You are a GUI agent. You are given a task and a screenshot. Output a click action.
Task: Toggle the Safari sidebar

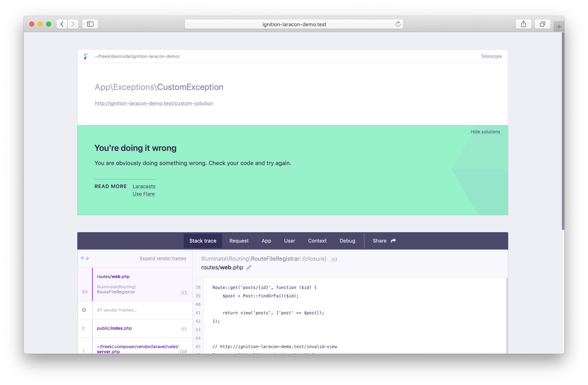click(90, 24)
